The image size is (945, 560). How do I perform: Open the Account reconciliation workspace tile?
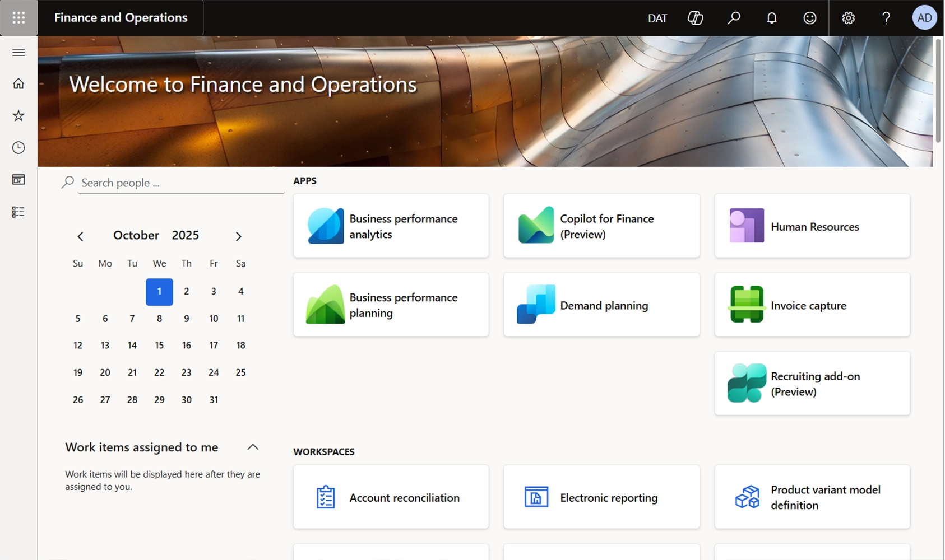pos(391,497)
